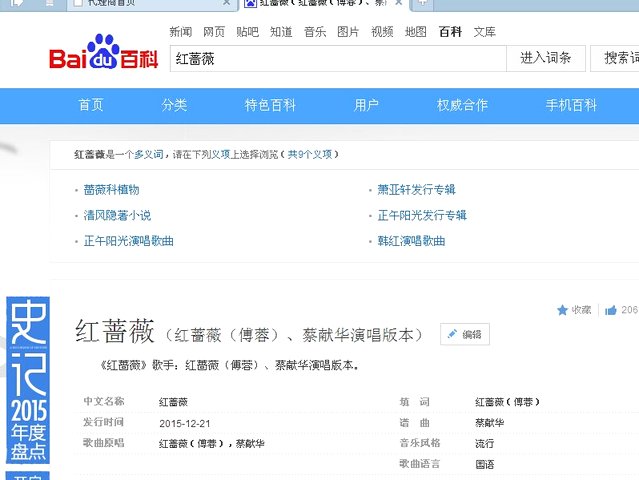Focus the search box containing 红蔷薇
The height and width of the screenshot is (480, 639).
point(337,58)
